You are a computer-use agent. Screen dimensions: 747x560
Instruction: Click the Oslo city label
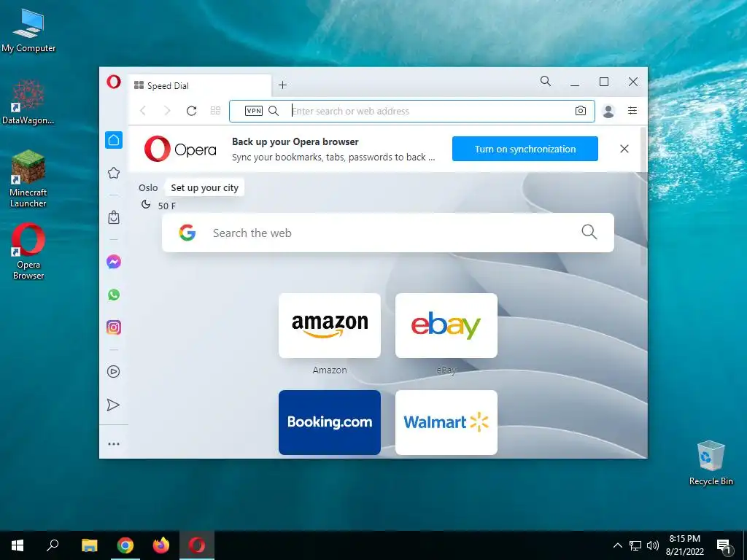(x=148, y=187)
